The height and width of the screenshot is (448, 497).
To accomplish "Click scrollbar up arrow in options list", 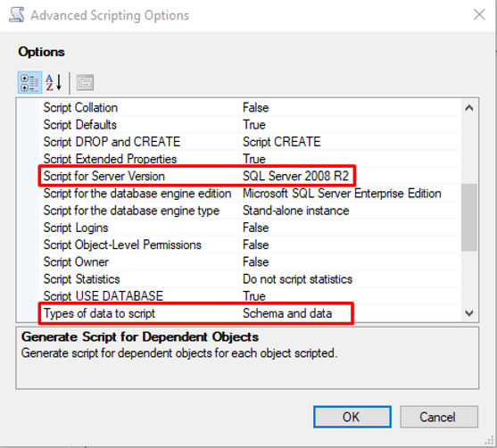I will click(469, 108).
